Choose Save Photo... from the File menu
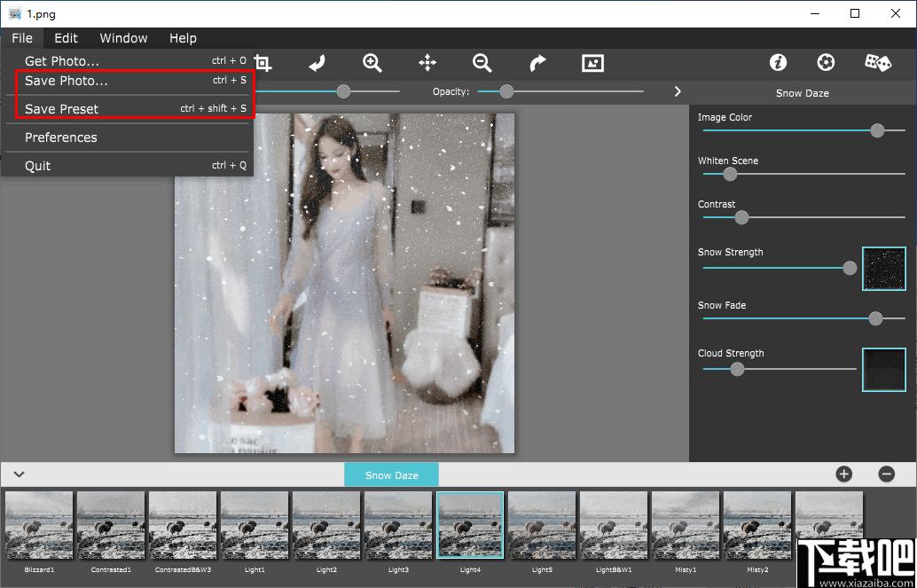The width and height of the screenshot is (917, 588). (x=128, y=81)
